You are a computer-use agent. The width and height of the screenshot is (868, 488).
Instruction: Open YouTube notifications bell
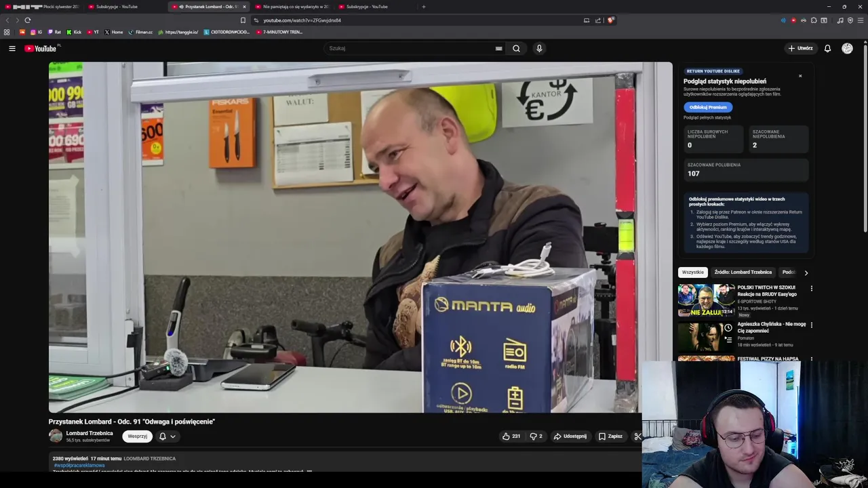click(x=827, y=48)
